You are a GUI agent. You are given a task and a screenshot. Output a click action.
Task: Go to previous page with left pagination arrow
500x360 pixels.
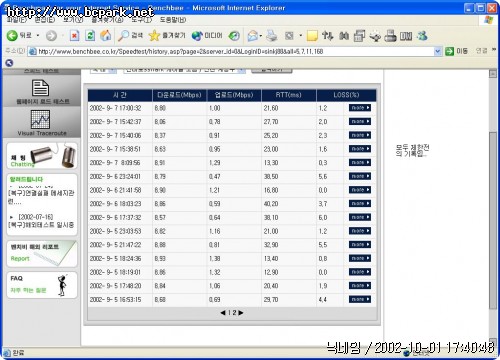(223, 313)
